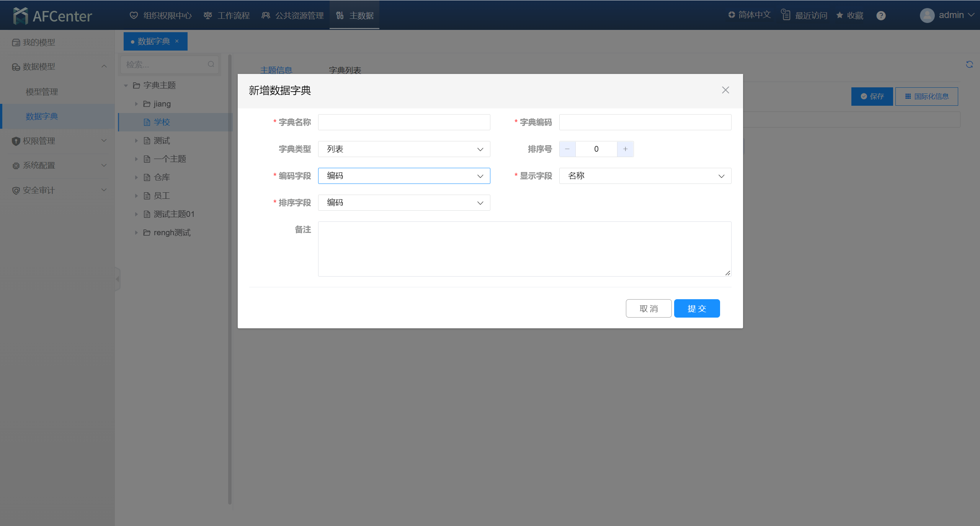Open the 排序字段 dropdown

coord(404,203)
